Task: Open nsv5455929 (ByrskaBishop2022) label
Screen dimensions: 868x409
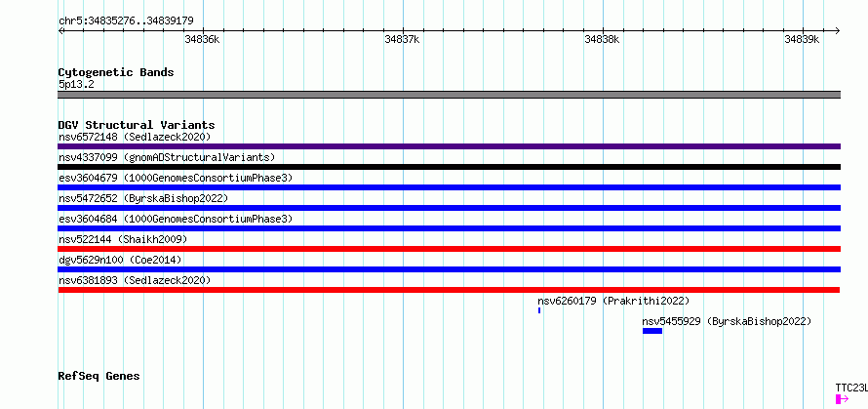Action: click(727, 321)
